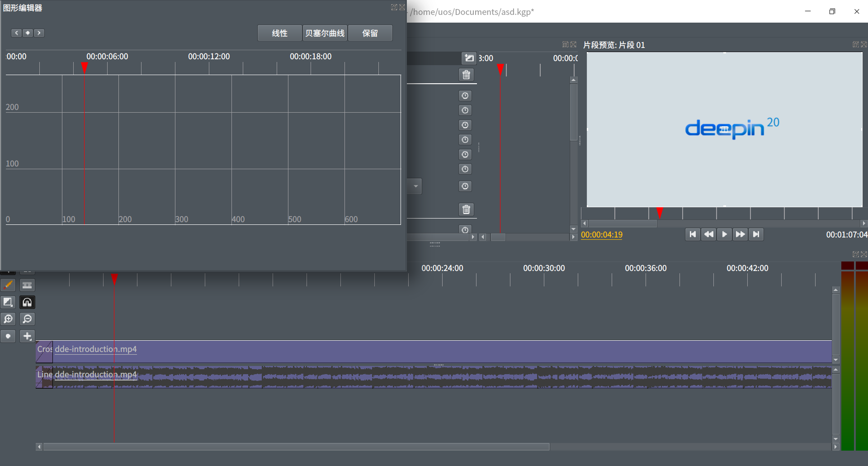
Task: Toggle the magnet snap button
Action: 27,302
